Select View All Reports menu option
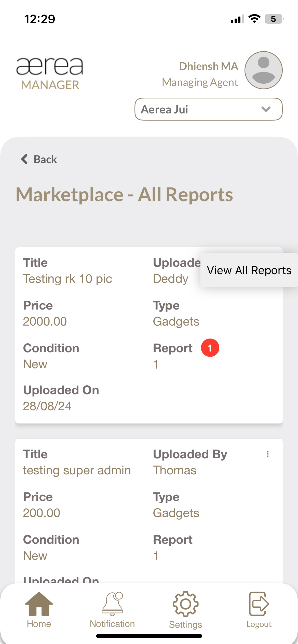This screenshot has width=298, height=644. pyautogui.click(x=249, y=270)
